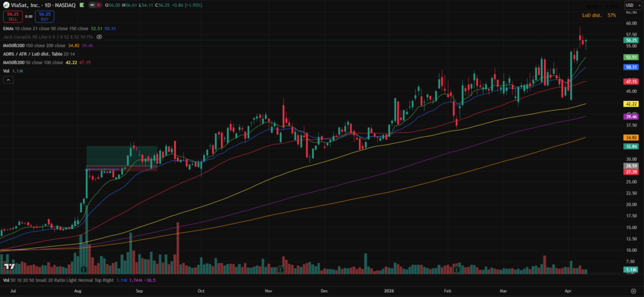Click the earnings 'E' marker in February
Screen dimensions: 644x297
[x=456, y=269]
